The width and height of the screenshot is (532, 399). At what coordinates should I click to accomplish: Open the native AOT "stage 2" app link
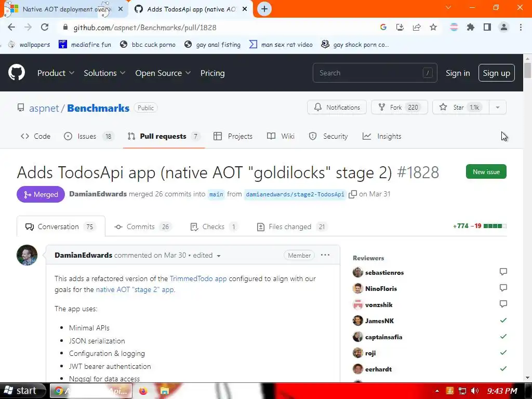click(135, 289)
